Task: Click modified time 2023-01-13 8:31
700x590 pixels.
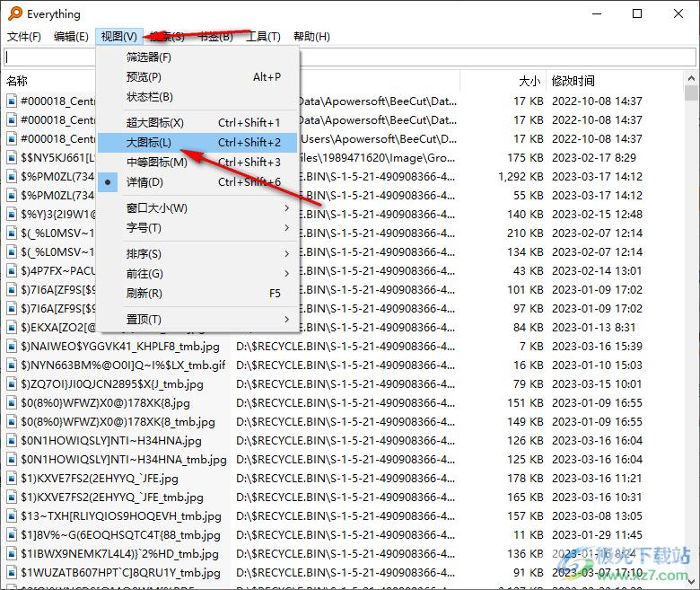Action: 594,328
